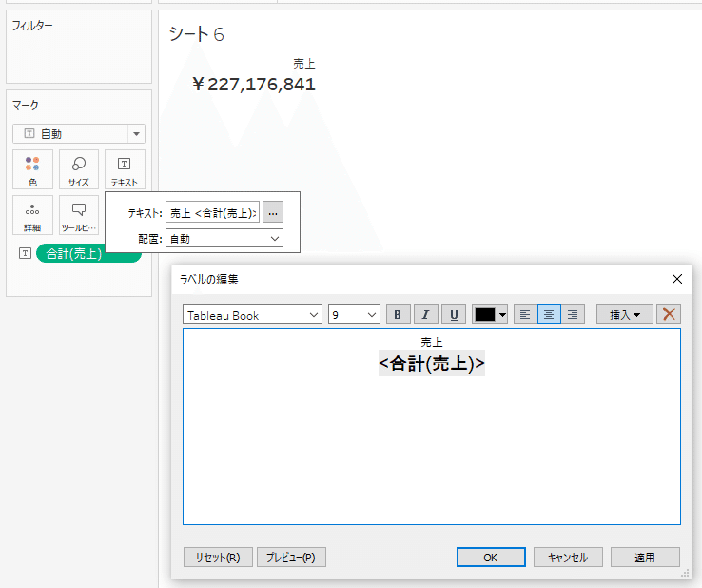
Task: Open the 挿入 insert menu
Action: point(625,315)
